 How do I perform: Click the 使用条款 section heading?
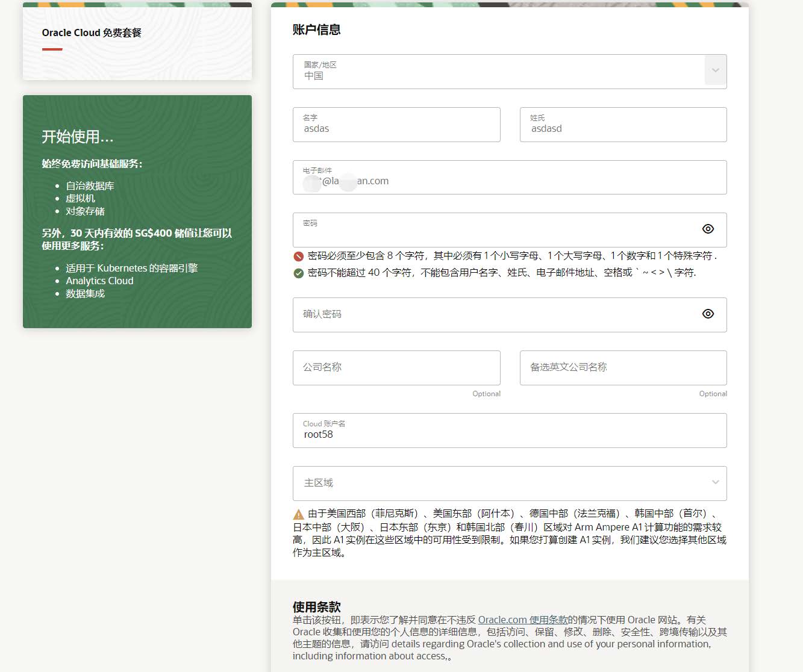[x=317, y=606]
